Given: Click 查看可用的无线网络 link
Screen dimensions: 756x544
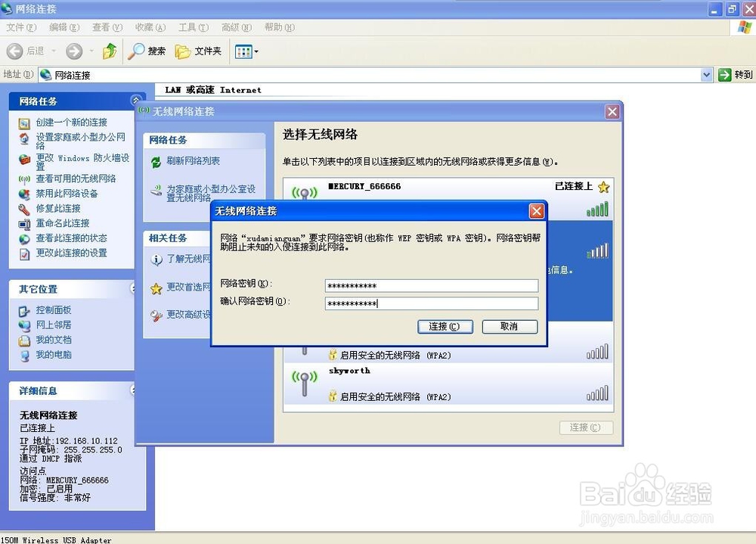Looking at the screenshot, I should point(76,179).
